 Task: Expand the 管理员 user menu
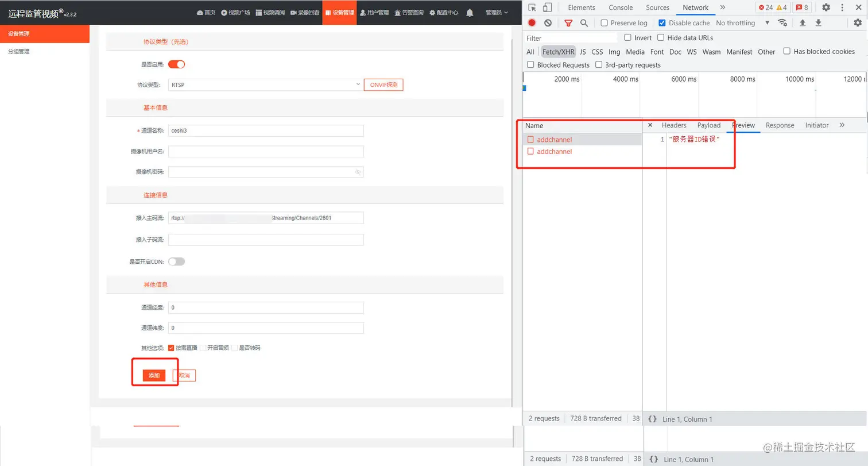(497, 13)
